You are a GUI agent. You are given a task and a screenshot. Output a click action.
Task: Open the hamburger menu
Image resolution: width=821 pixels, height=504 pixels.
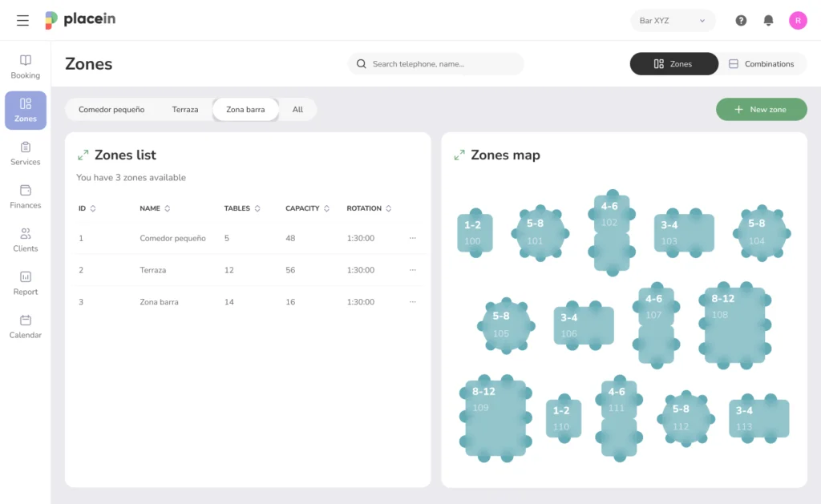(x=22, y=20)
